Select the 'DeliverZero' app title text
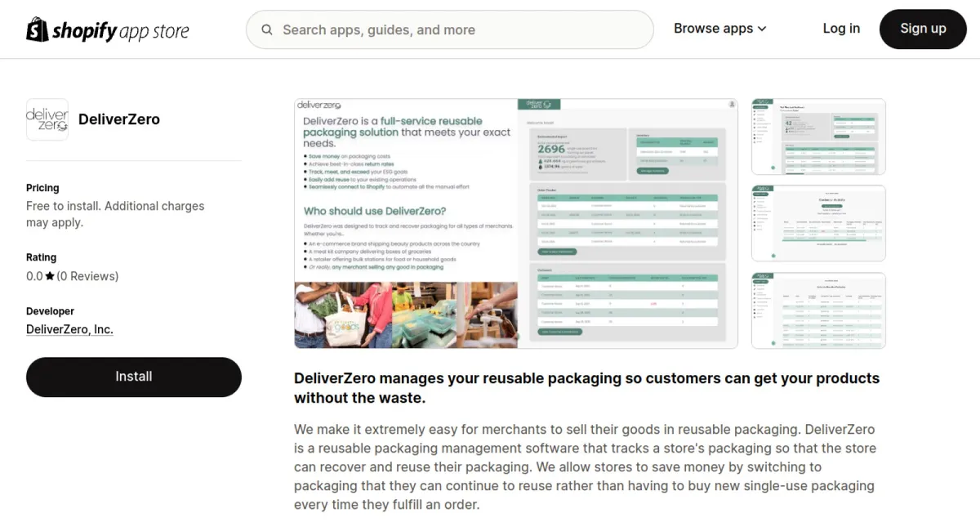Image resolution: width=980 pixels, height=531 pixels. 119,119
